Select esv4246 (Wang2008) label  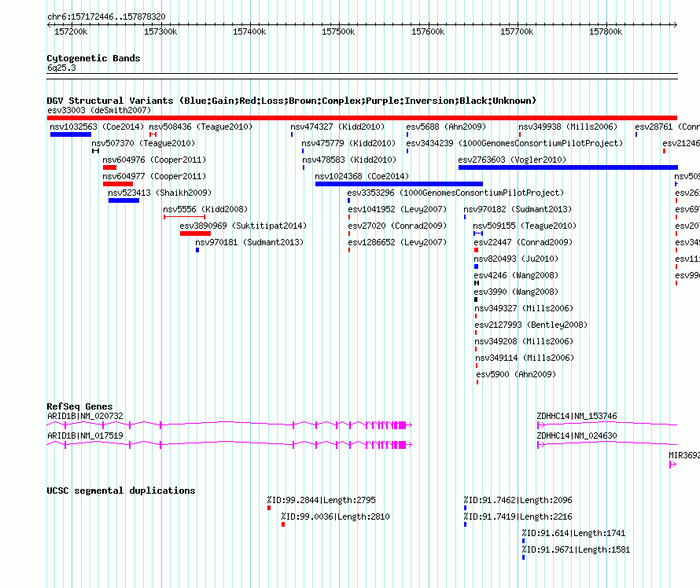point(516,275)
